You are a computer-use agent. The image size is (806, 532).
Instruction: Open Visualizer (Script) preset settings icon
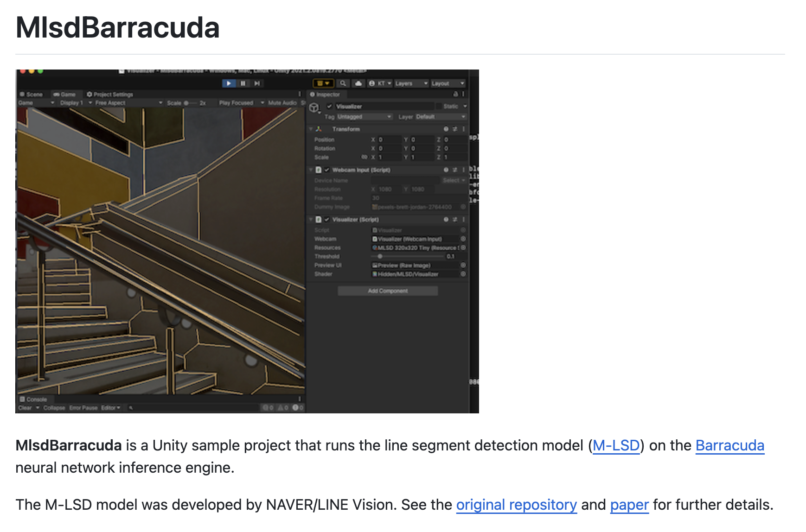(455, 219)
